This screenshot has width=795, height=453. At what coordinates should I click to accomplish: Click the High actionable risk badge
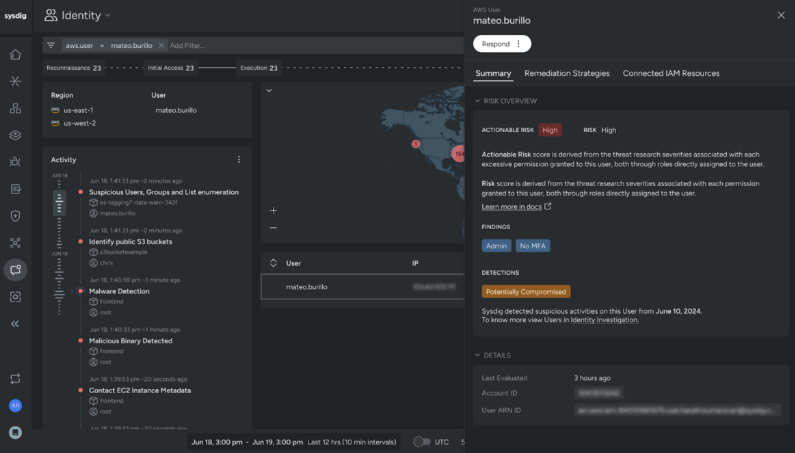tap(550, 130)
